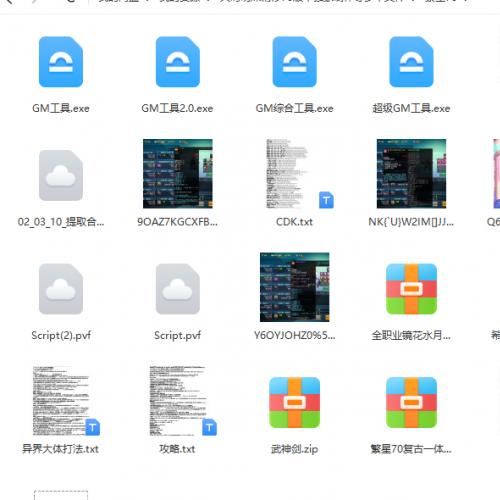Open the GM工具2.0.exe file icon
The height and width of the screenshot is (500, 500).
click(x=178, y=62)
